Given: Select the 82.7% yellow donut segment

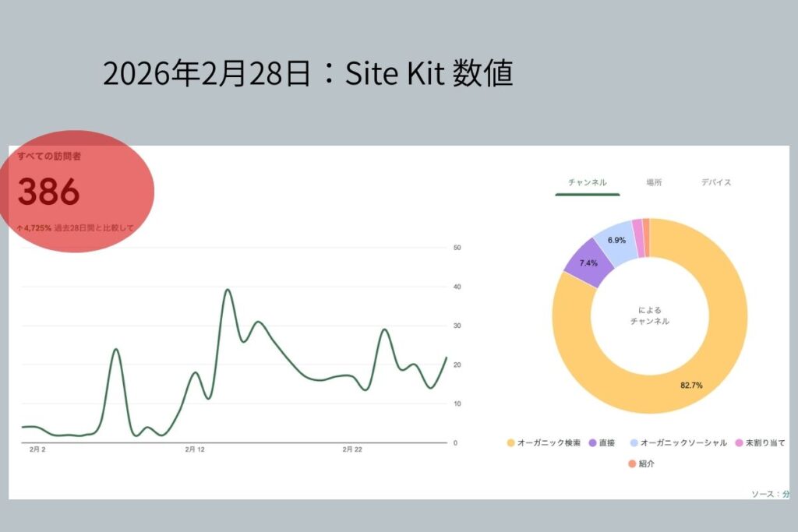Looking at the screenshot, I should click(x=686, y=386).
